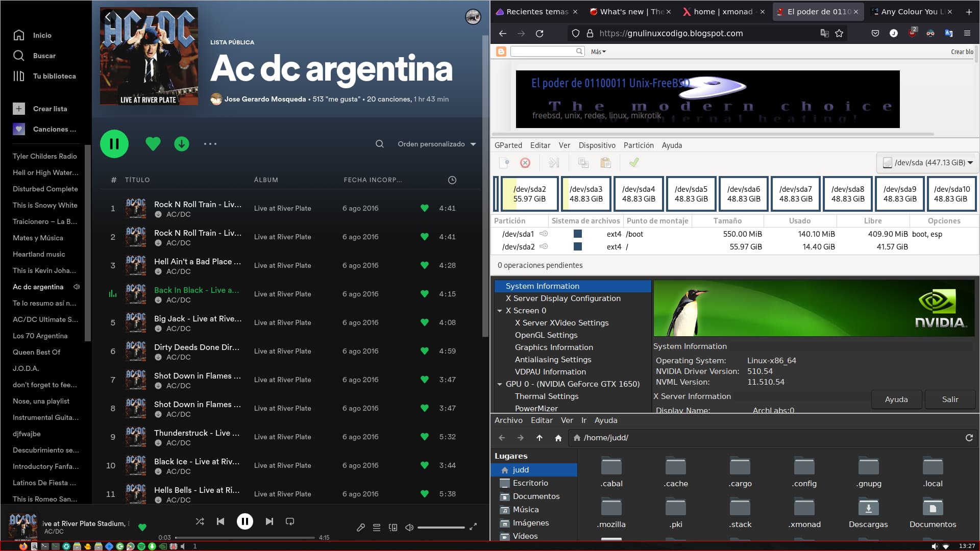Collapse the X Screen 0 tree node
The width and height of the screenshot is (980, 551).
[x=500, y=311]
